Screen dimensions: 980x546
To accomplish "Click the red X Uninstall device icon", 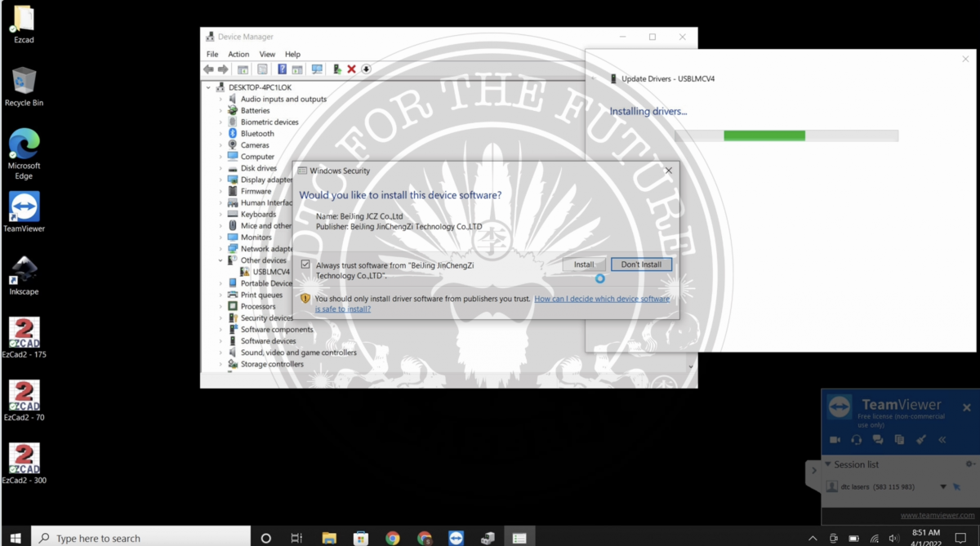I will (351, 69).
